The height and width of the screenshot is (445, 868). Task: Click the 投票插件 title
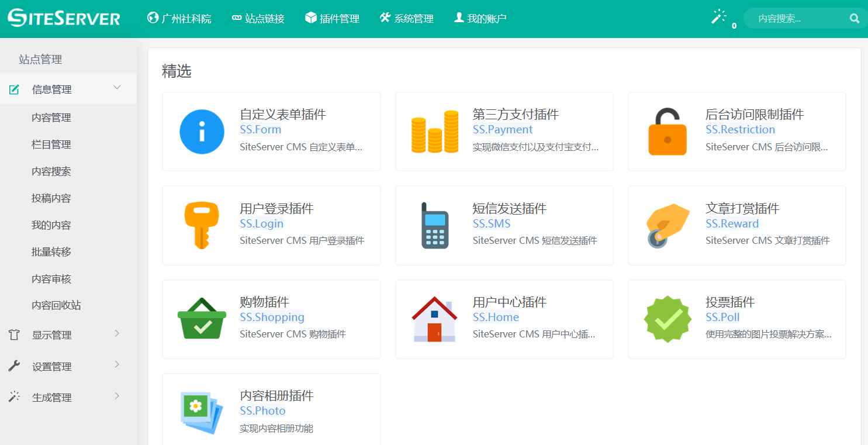click(730, 302)
